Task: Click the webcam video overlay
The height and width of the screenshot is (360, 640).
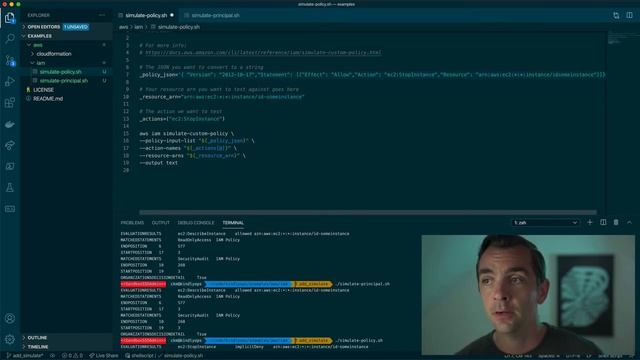Action: click(528, 295)
